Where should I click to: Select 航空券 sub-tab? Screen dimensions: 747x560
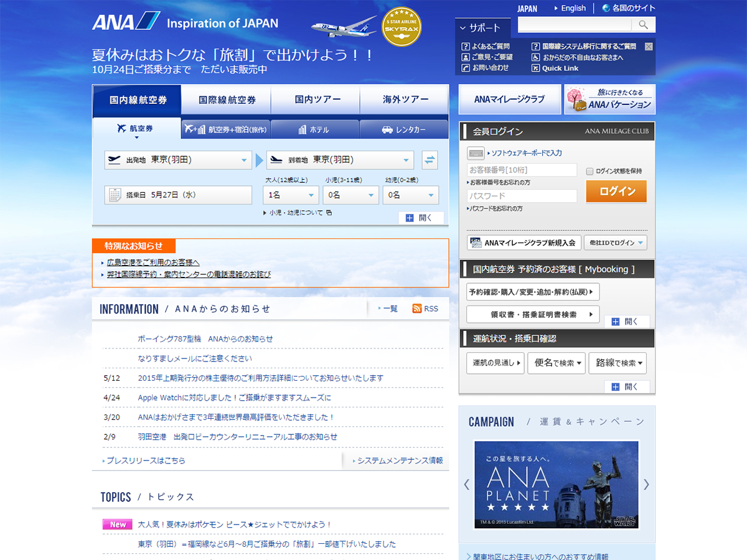point(137,129)
